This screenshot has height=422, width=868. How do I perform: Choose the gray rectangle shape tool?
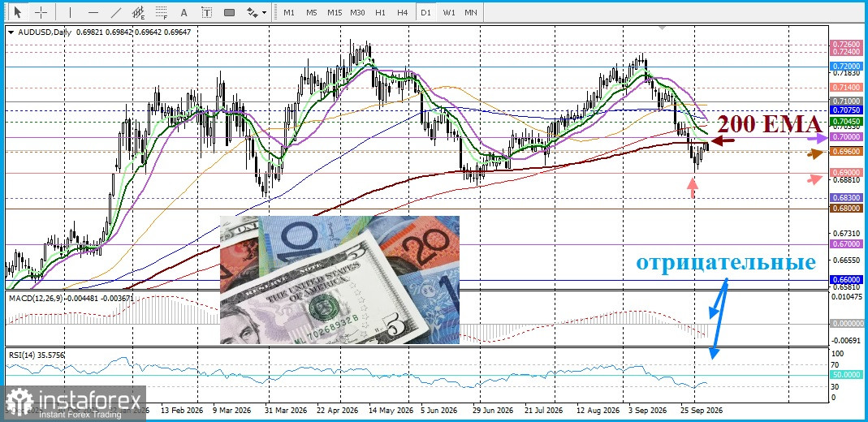tap(229, 11)
